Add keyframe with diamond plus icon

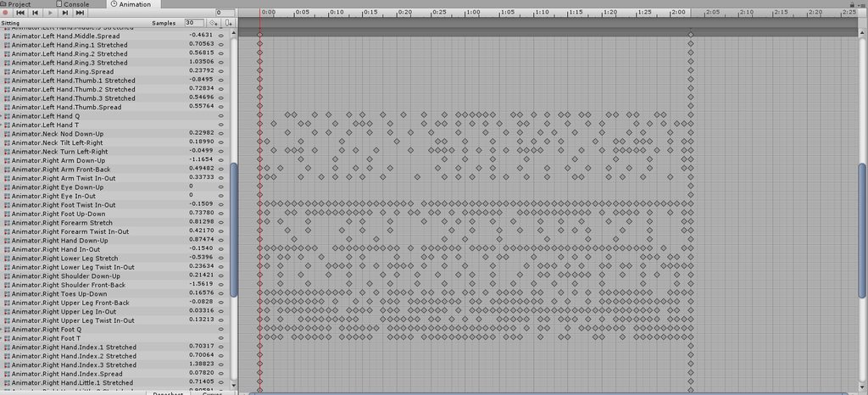[213, 23]
